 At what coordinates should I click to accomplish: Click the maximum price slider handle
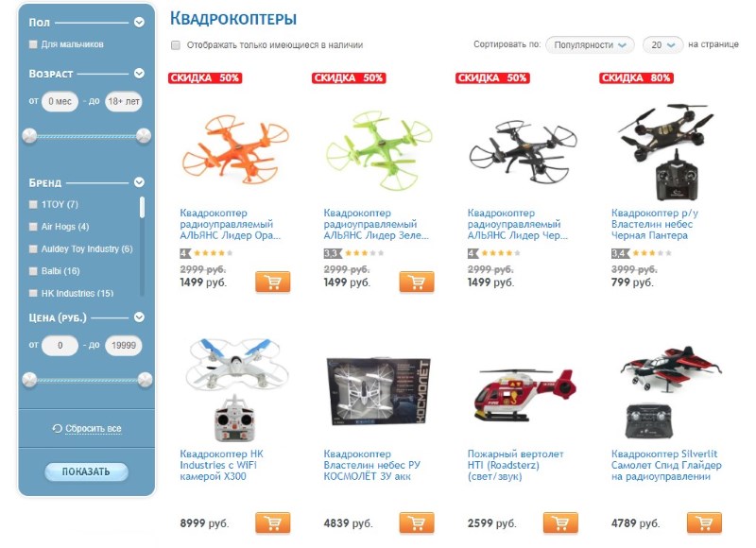click(x=145, y=380)
